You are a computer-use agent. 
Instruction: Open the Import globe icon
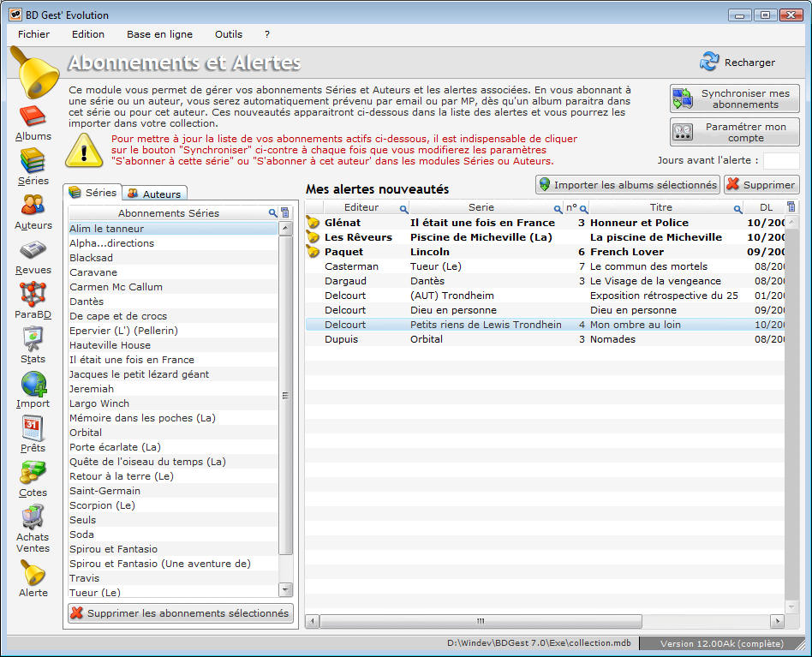pyautogui.click(x=33, y=384)
